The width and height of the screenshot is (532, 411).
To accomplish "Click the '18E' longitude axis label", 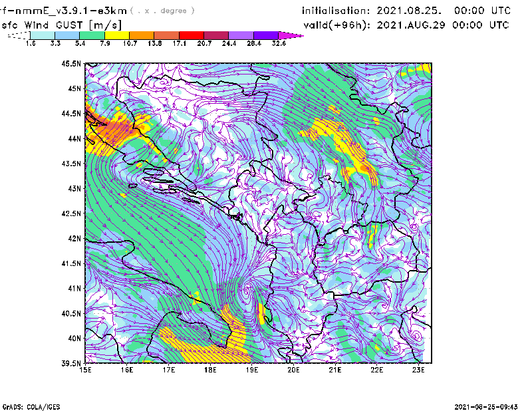I will click(210, 370).
